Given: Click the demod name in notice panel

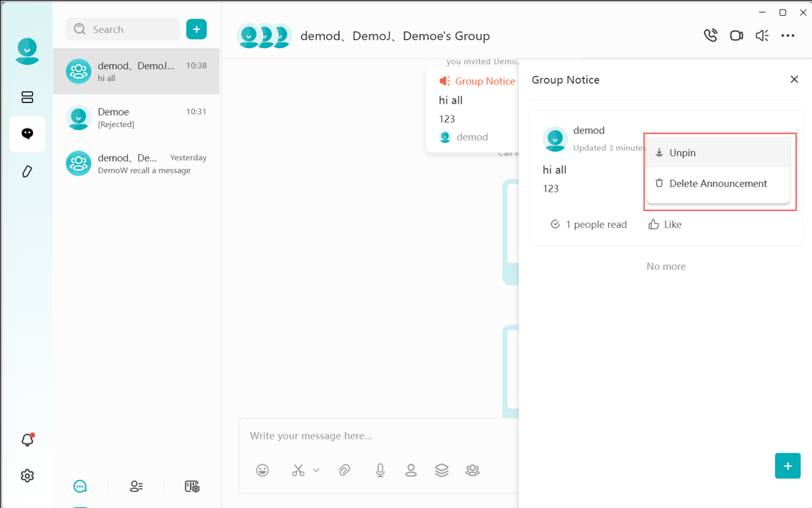Looking at the screenshot, I should [x=589, y=130].
